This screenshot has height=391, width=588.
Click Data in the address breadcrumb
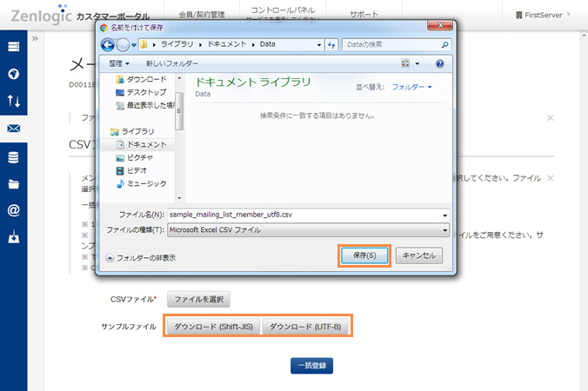267,44
